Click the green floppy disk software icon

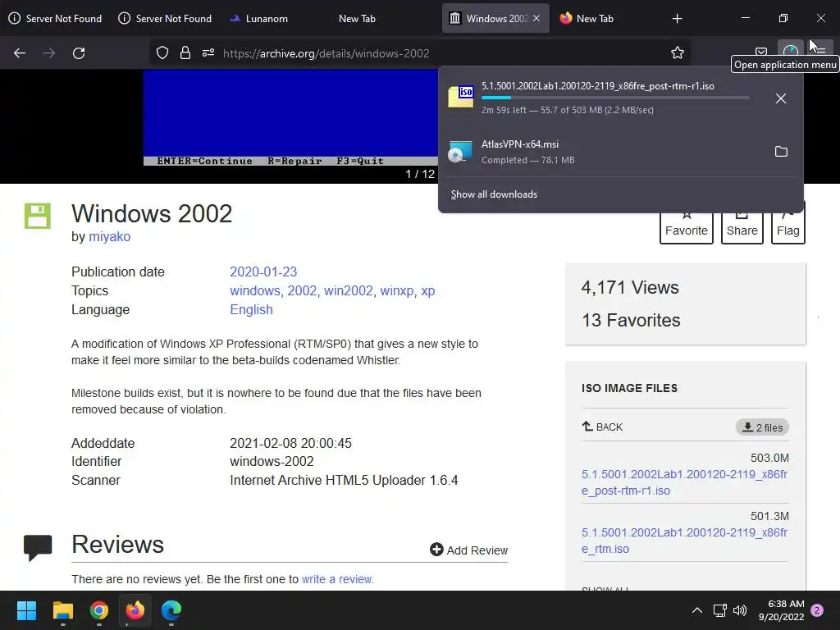click(38, 216)
